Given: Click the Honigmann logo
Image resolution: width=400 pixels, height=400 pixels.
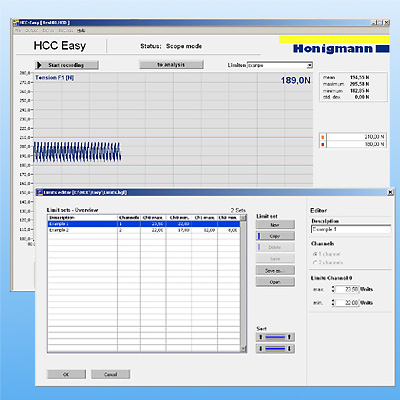Looking at the screenshot, I should click(x=341, y=49).
